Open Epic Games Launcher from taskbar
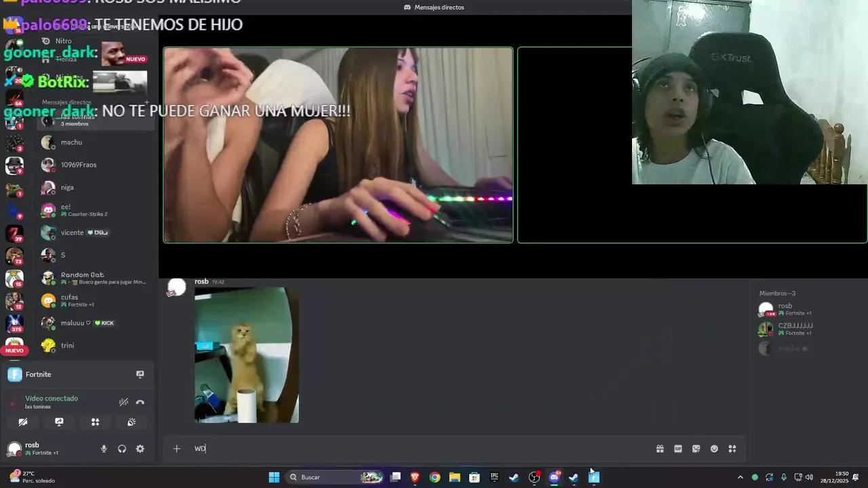Image resolution: width=868 pixels, height=488 pixels. click(x=494, y=477)
